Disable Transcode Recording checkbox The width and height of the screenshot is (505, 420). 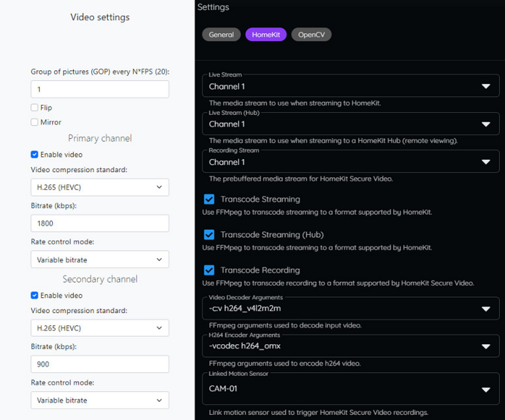pos(209,270)
